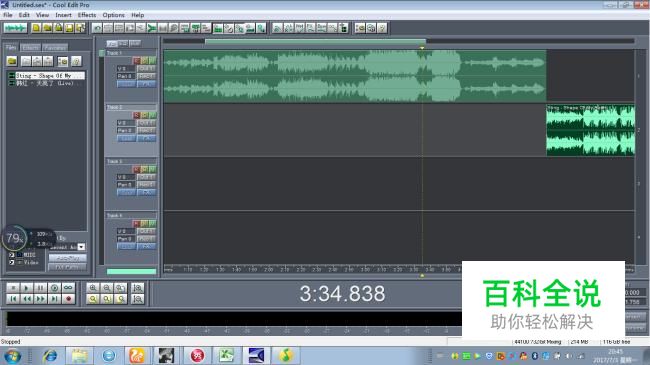
Task: Open file folder icon in Files panel
Action: pyautogui.click(x=12, y=61)
